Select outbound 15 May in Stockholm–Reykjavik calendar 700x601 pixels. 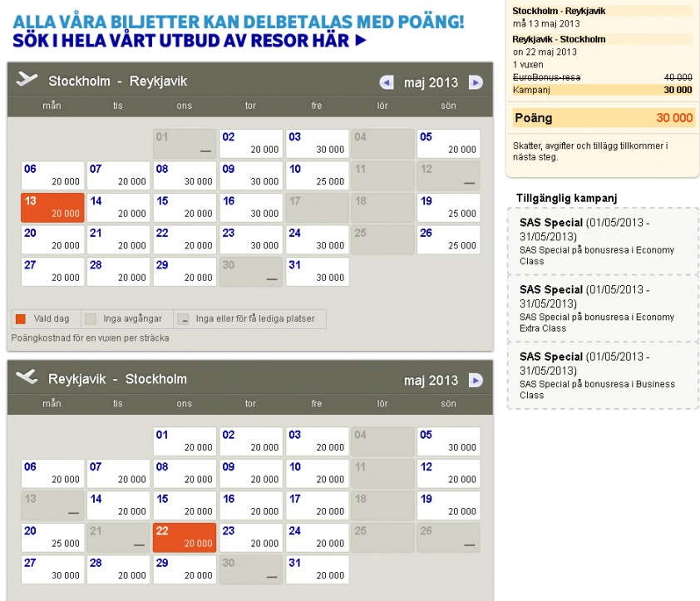185,208
